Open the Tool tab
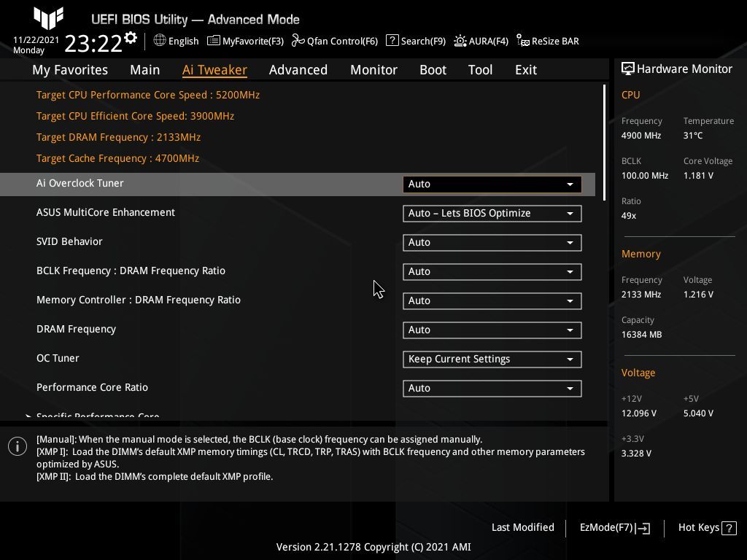Screen dimensions: 747x560 coord(480,70)
